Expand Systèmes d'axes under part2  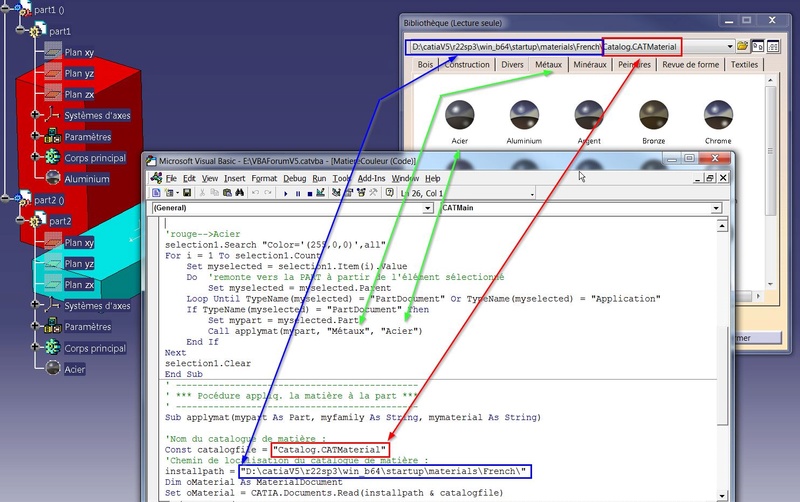(x=35, y=305)
